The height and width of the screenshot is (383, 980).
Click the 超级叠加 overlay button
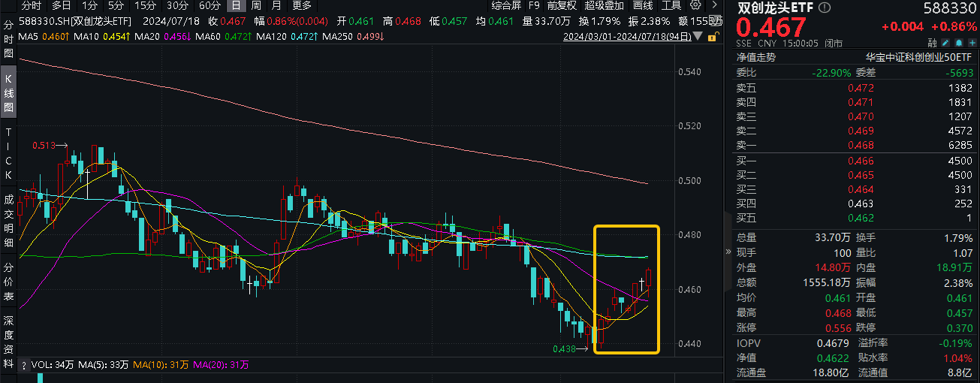(x=604, y=5)
